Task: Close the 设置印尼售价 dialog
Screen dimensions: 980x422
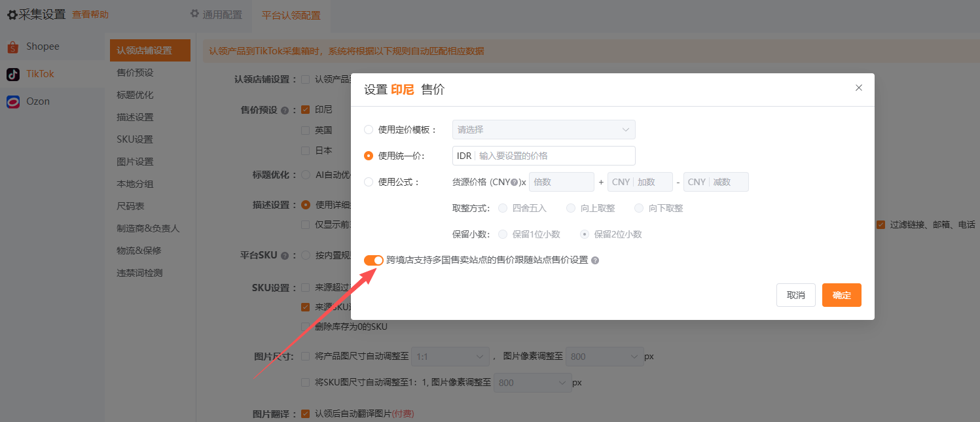Action: (x=859, y=88)
